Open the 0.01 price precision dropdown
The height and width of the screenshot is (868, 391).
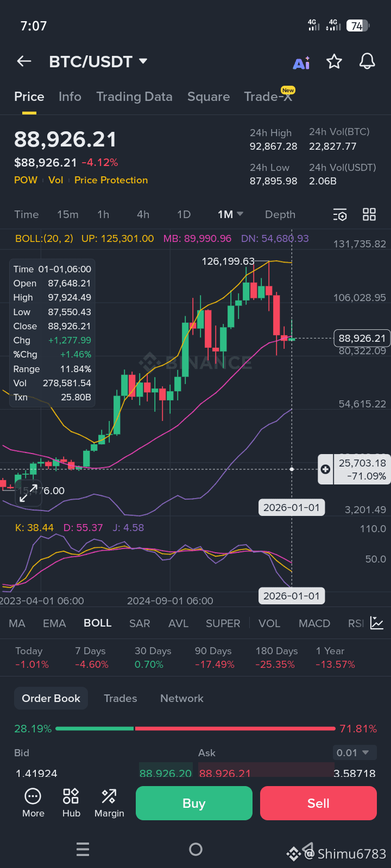pyautogui.click(x=354, y=752)
